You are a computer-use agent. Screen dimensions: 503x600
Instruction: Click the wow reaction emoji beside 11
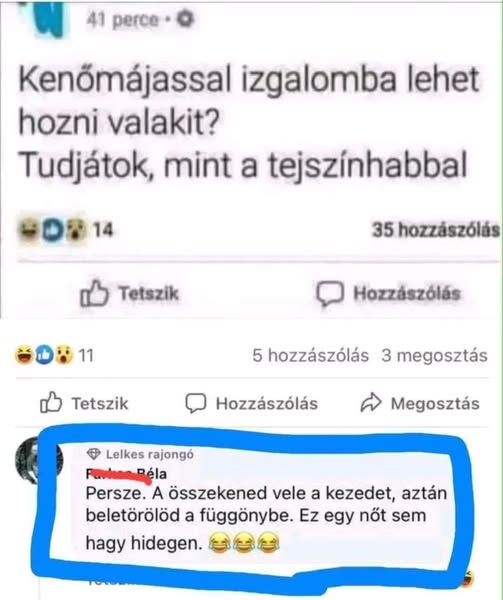click(x=64, y=355)
